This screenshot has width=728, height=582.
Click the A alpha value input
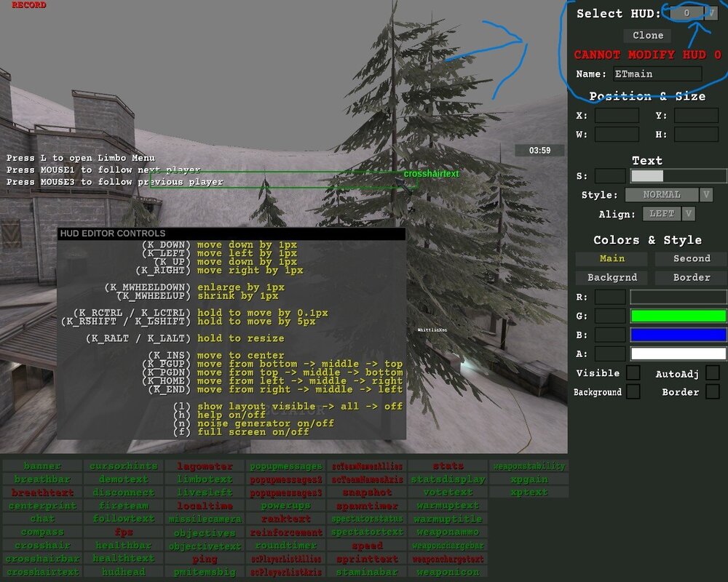[609, 354]
